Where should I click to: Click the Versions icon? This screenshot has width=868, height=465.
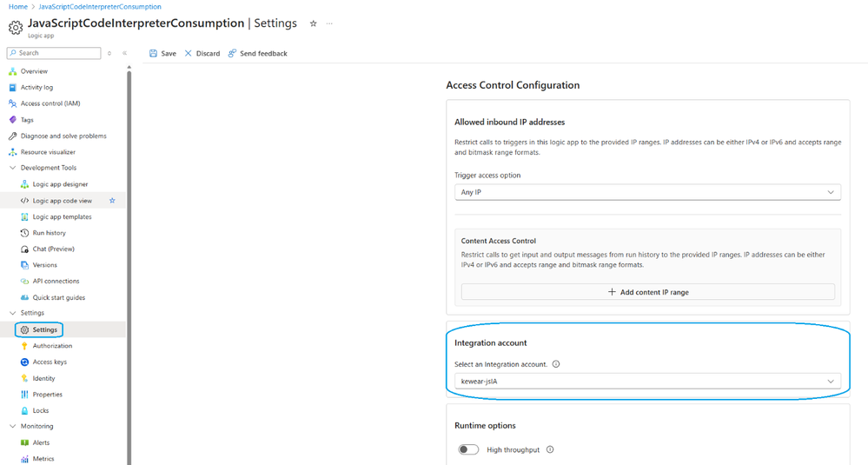coord(24,265)
